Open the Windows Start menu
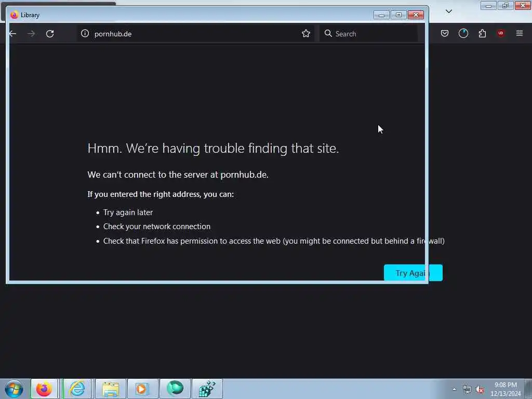The height and width of the screenshot is (399, 532). [x=14, y=389]
